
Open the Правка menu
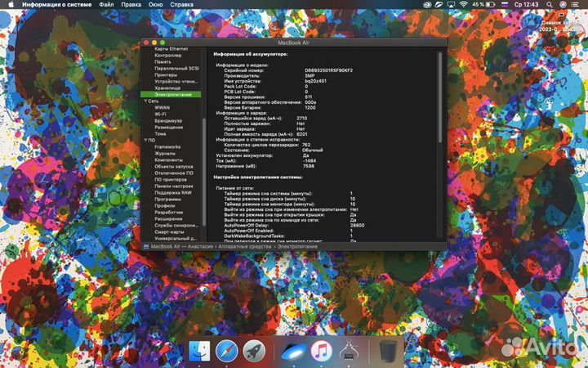131,5
